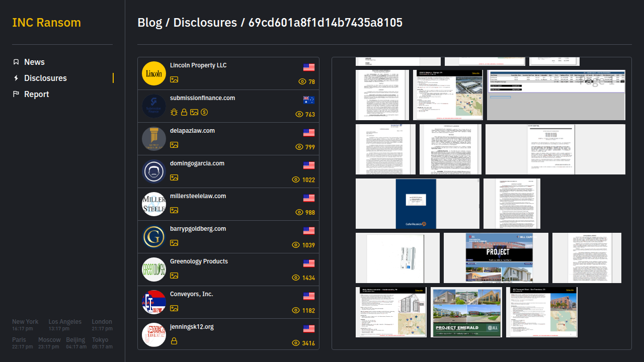Screen dimensions: 644x362
Task: Click the eye views icon showing 1022
Action: (296, 179)
